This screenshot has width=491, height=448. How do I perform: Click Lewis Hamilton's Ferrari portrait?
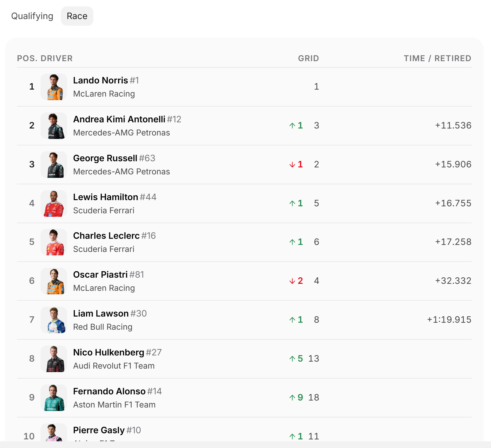point(54,203)
